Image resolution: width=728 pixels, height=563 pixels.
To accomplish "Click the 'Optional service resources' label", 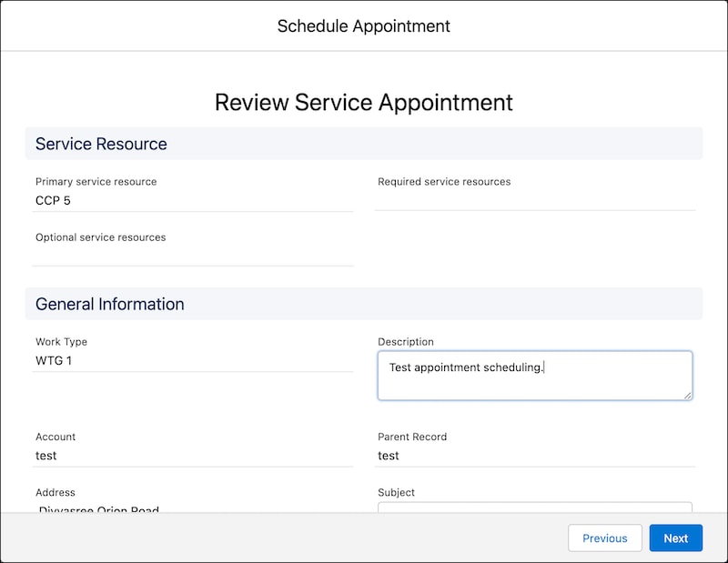I will pyautogui.click(x=100, y=237).
